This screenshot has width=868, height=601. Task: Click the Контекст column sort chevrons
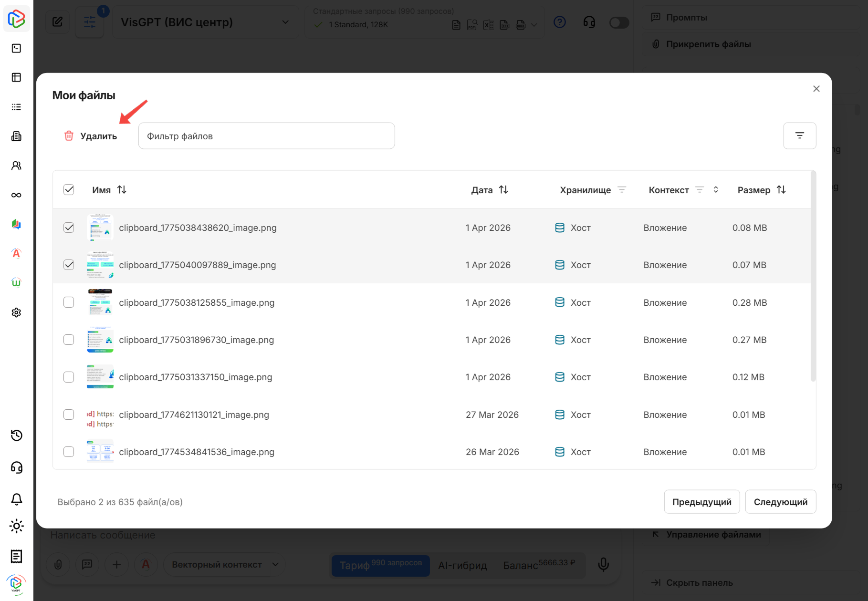click(716, 190)
